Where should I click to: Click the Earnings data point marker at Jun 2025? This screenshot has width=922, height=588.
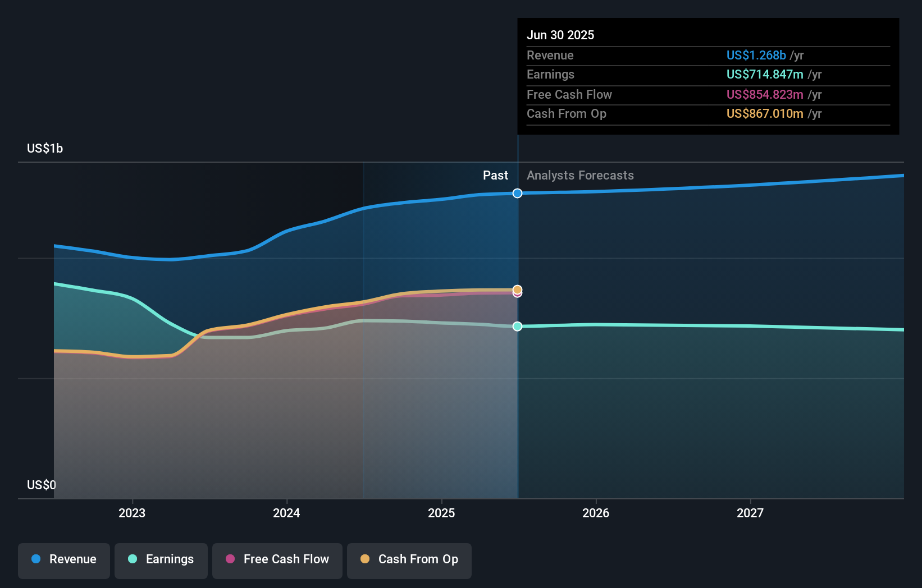coord(517,326)
